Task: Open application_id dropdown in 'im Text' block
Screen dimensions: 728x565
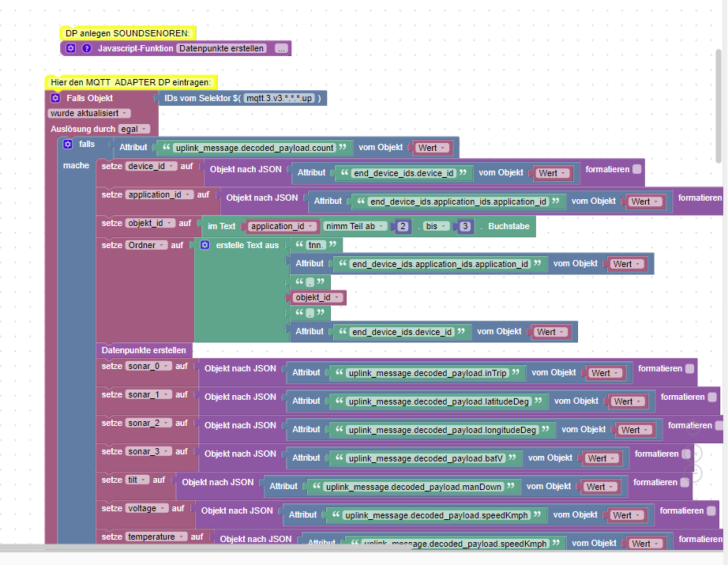Action: [x=283, y=226]
